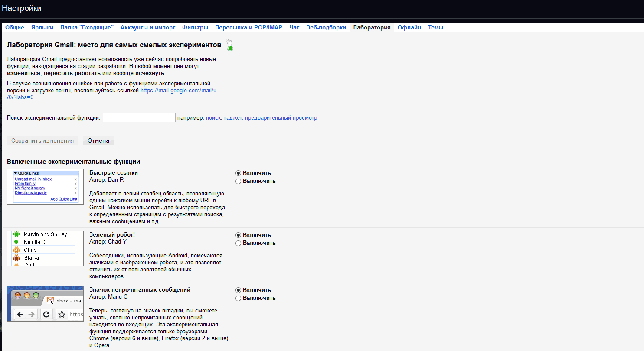Open the Пересылка и POP/IMAP tab
The height and width of the screenshot is (351, 644).
[248, 28]
